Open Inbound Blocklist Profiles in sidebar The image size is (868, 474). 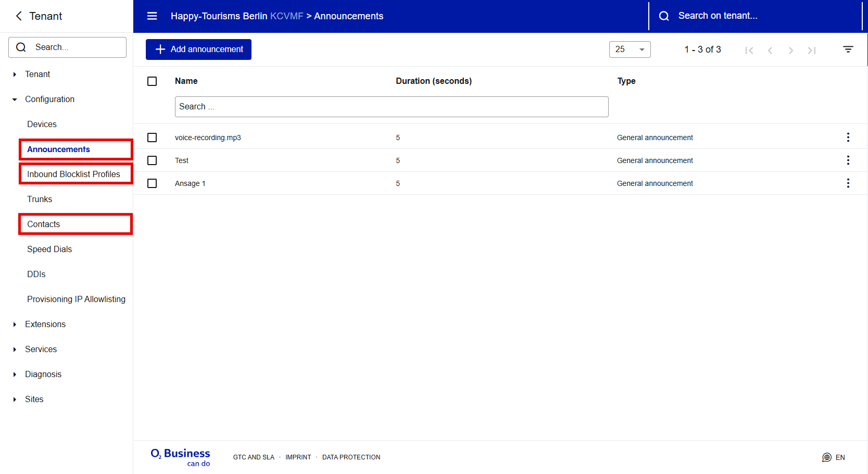(x=73, y=174)
